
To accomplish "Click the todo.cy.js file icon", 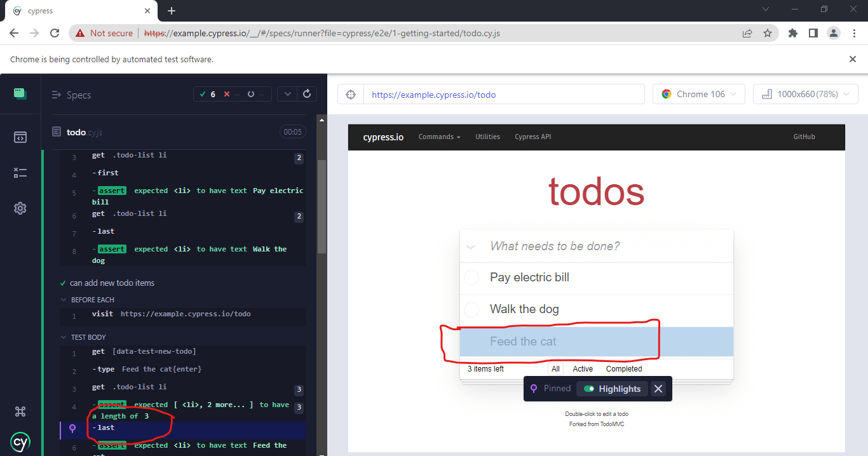I will (x=57, y=132).
